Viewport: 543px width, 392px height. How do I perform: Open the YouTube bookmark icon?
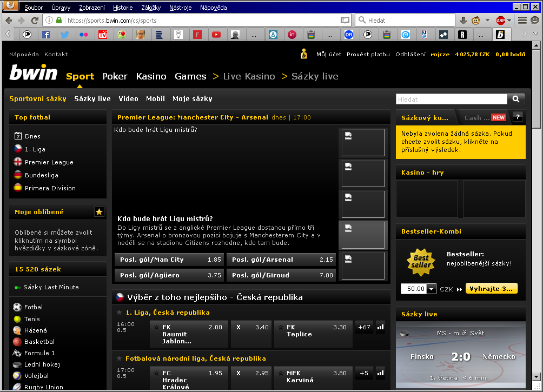pyautogui.click(x=216, y=34)
